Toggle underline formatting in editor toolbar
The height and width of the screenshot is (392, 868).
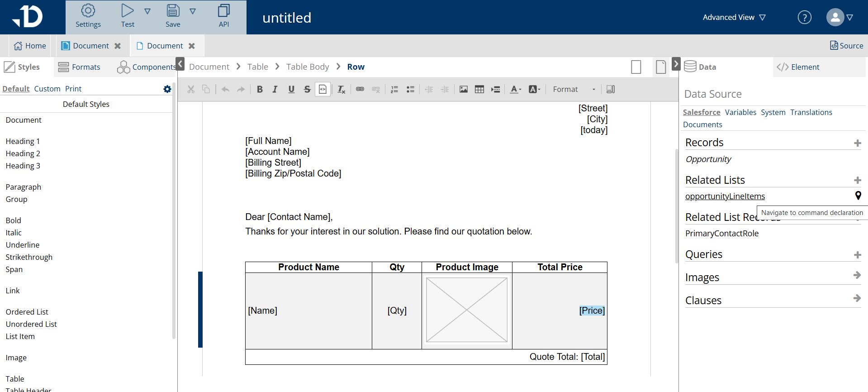tap(291, 89)
